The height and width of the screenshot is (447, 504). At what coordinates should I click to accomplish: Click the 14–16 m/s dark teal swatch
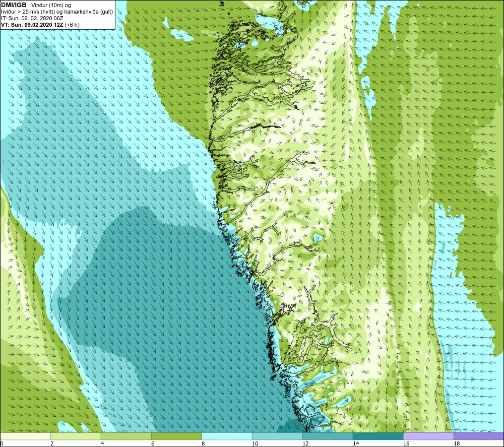click(378, 436)
